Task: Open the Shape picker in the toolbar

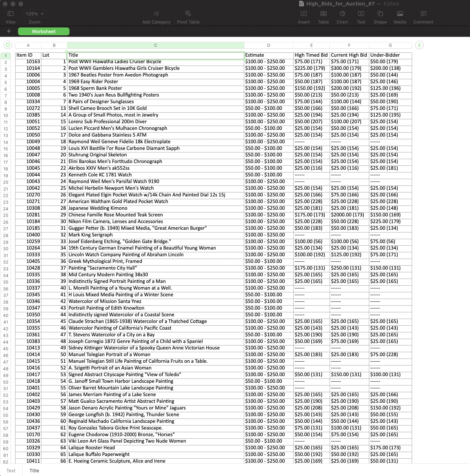Action: pos(380,14)
